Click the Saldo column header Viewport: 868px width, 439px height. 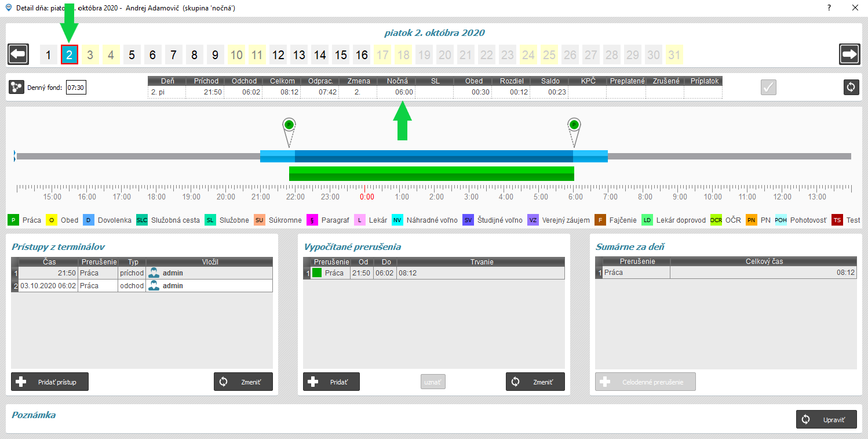tap(550, 81)
